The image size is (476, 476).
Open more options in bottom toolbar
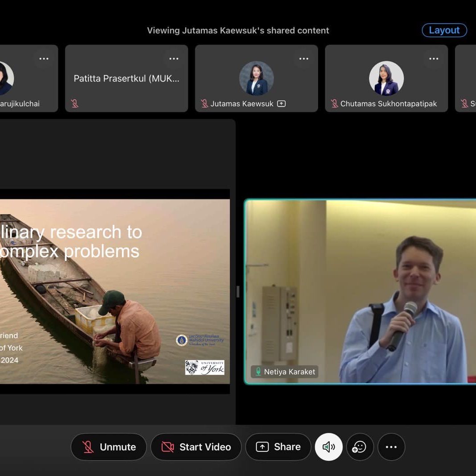(x=391, y=447)
